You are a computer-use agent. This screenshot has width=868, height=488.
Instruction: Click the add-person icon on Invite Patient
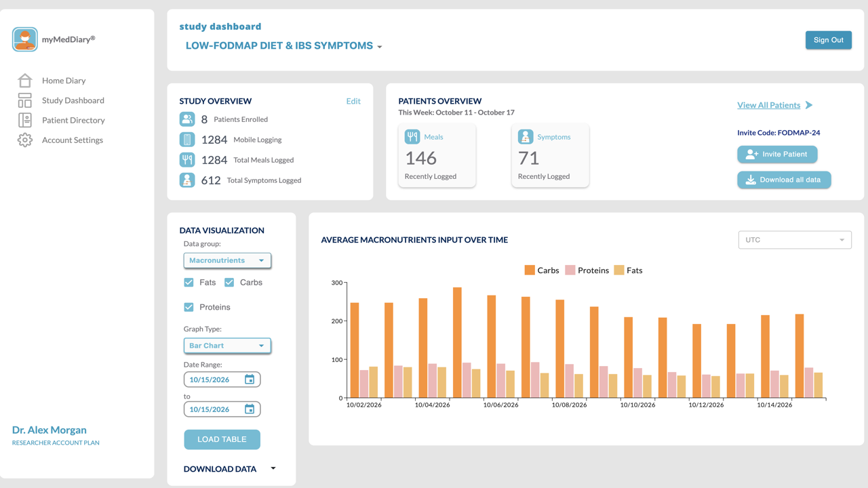pyautogui.click(x=751, y=155)
